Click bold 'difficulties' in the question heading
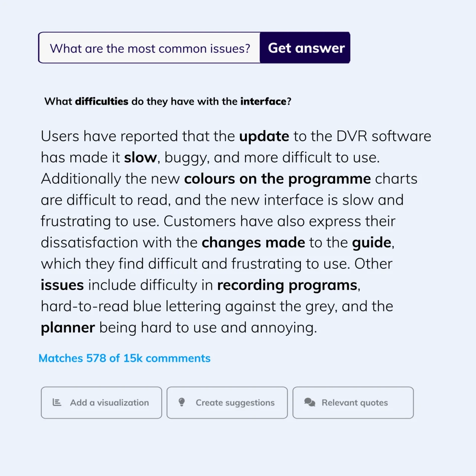 102,102
